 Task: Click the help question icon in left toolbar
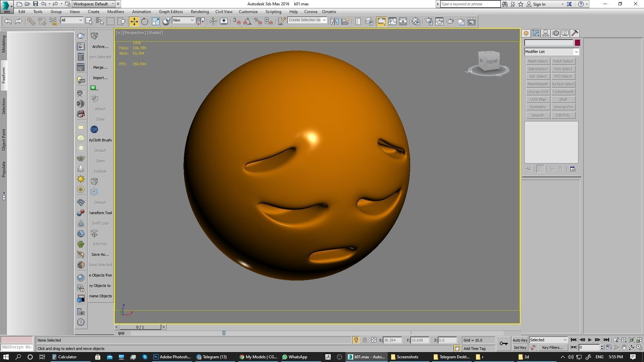coord(81,322)
